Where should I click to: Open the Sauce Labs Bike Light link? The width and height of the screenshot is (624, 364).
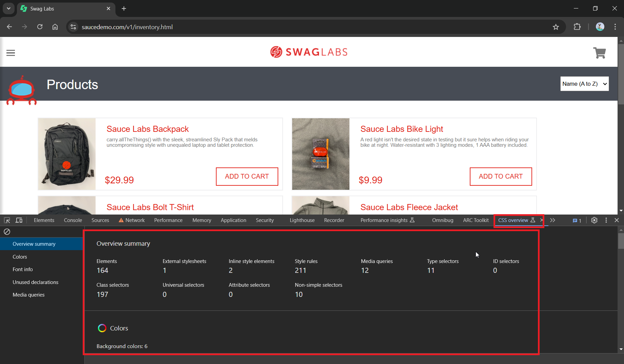[x=402, y=129]
